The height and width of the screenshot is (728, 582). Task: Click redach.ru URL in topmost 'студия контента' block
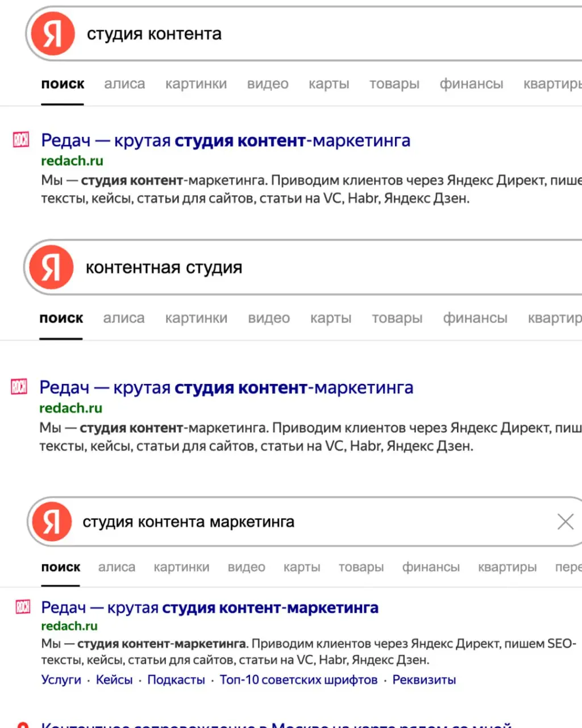coord(72,161)
